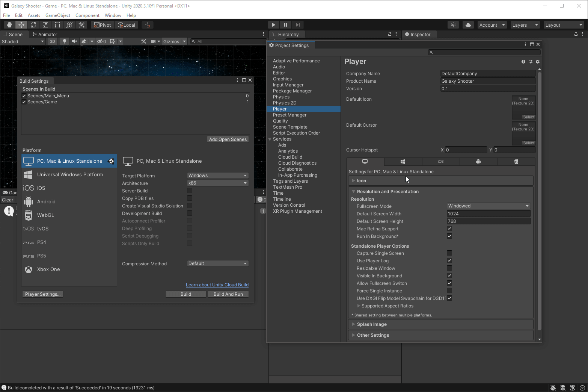Open the Fullscreen Mode dropdown
The width and height of the screenshot is (588, 392).
point(488,206)
